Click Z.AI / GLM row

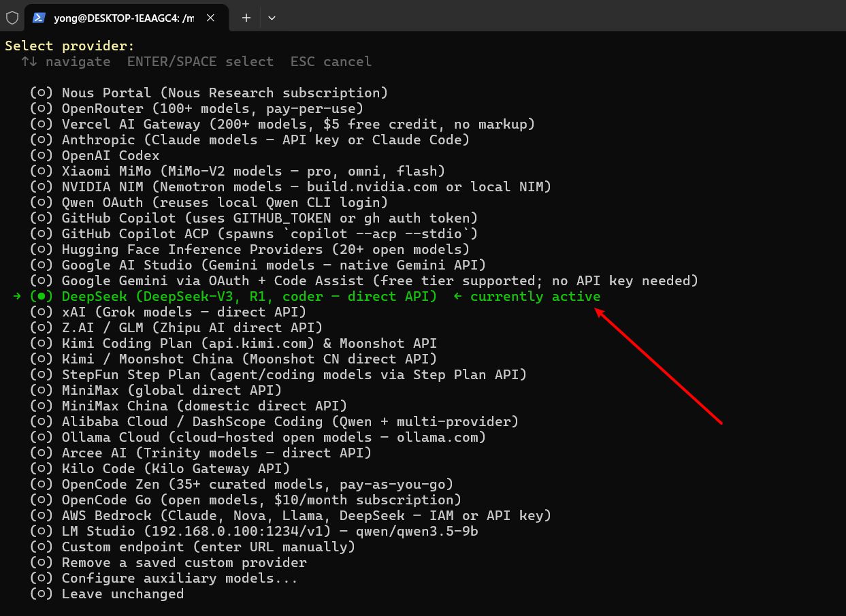176,327
